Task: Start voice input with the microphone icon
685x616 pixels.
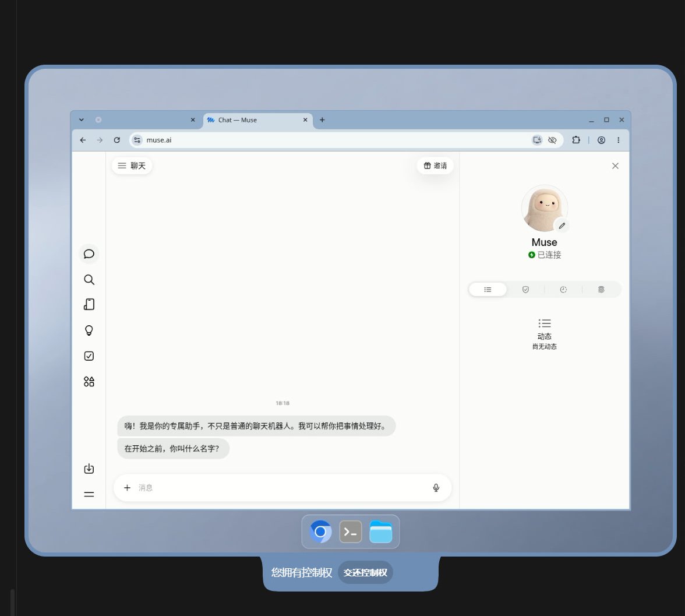Action: (436, 487)
